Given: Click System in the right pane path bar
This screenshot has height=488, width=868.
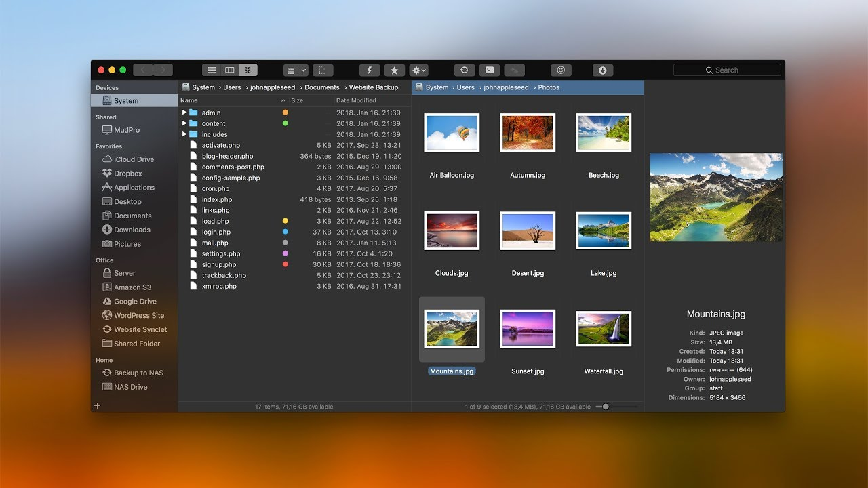Looking at the screenshot, I should (x=437, y=87).
